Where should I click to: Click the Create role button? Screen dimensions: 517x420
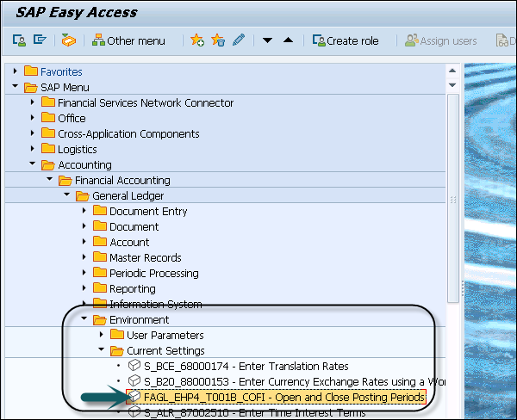click(x=345, y=40)
